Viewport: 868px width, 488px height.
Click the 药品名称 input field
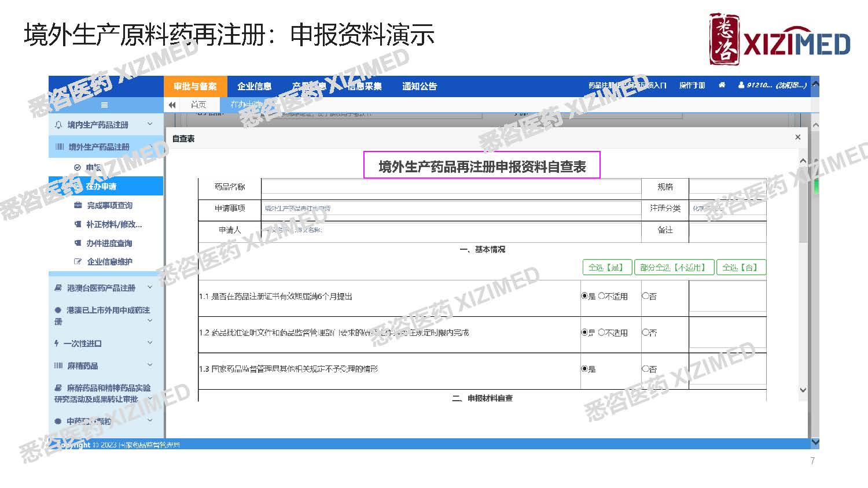(x=451, y=187)
